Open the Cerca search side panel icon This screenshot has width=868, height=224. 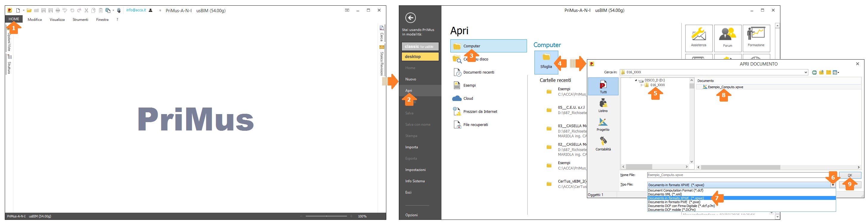pos(382,28)
